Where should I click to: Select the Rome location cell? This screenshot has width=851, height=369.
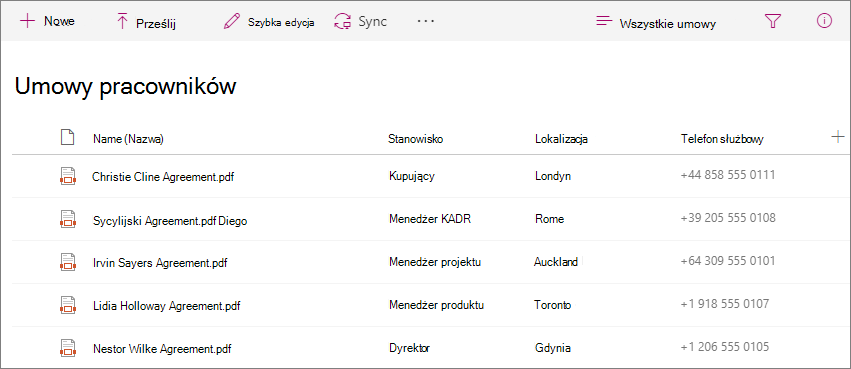coord(549,219)
